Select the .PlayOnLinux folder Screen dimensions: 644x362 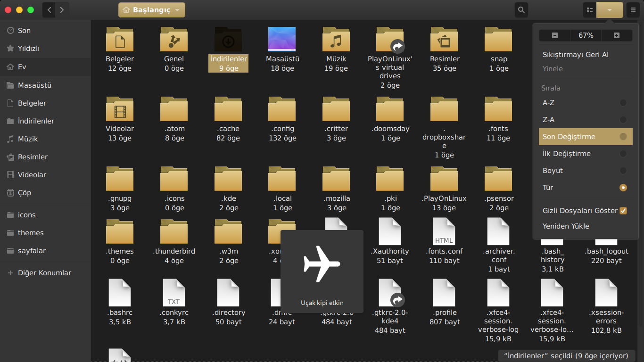(x=444, y=179)
